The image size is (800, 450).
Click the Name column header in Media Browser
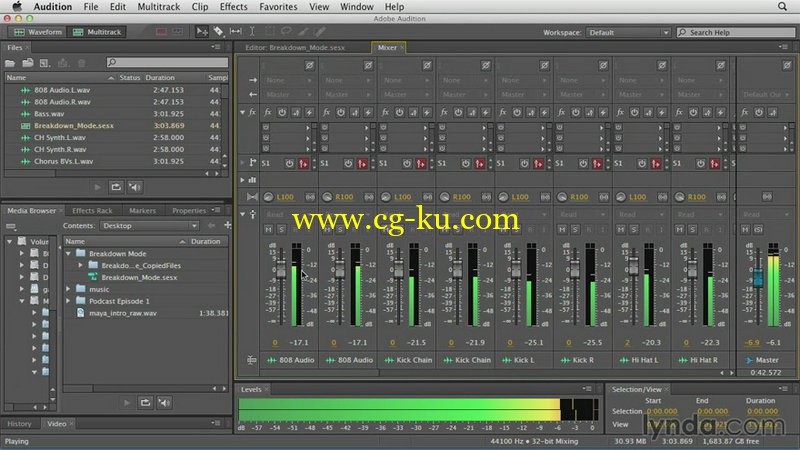click(x=74, y=241)
